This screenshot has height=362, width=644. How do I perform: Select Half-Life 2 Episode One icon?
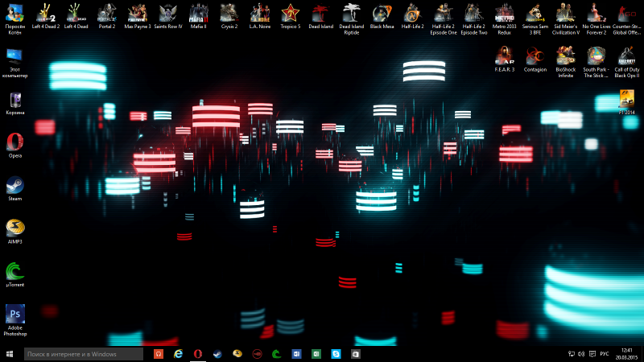[x=444, y=19]
